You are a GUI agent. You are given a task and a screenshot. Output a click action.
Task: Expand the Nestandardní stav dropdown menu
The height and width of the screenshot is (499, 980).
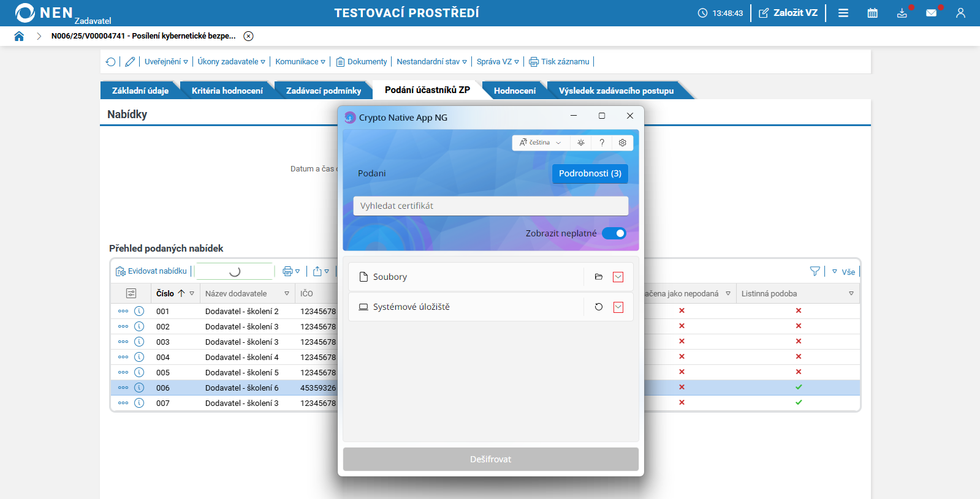coord(432,62)
